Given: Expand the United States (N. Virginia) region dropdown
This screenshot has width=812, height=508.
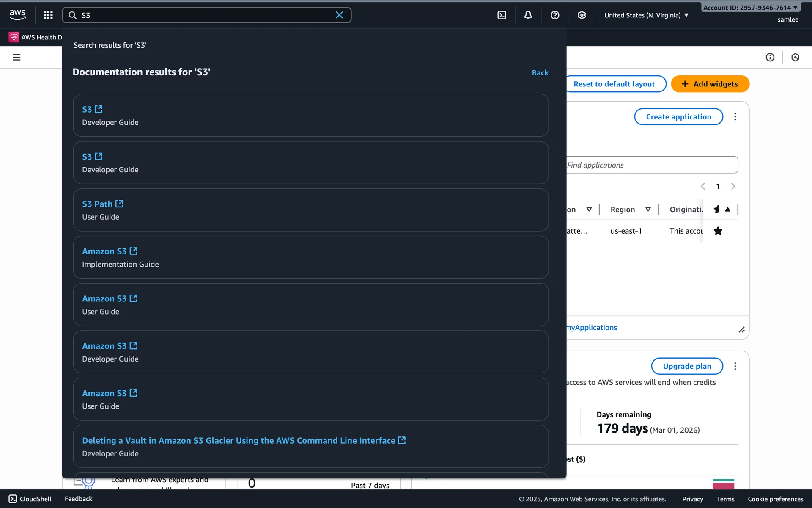Looking at the screenshot, I should (646, 15).
